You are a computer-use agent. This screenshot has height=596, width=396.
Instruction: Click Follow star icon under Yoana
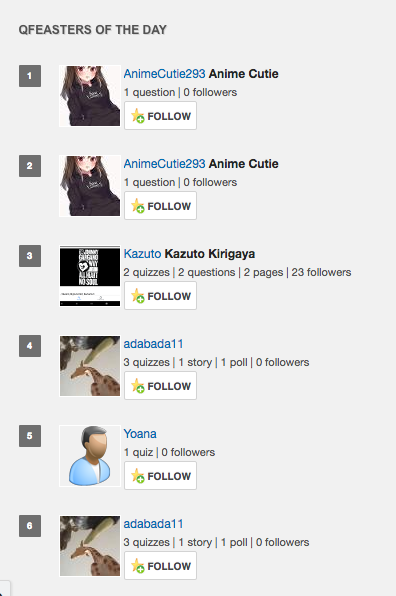pyautogui.click(x=138, y=476)
